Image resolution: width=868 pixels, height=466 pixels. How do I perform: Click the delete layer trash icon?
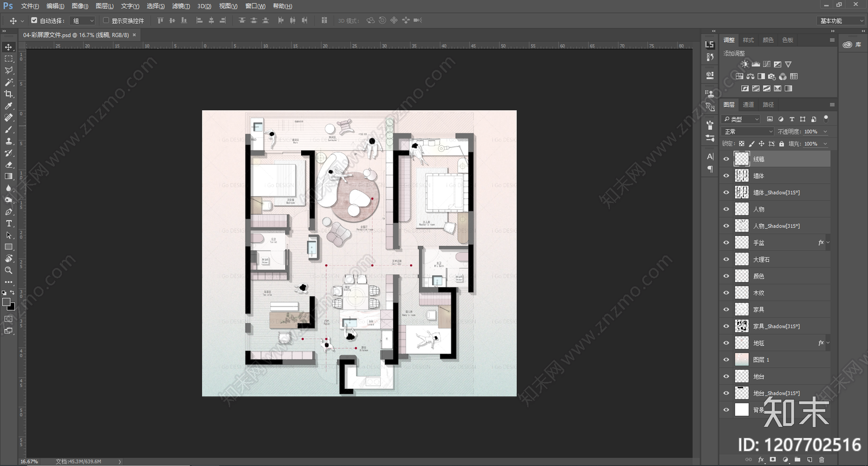821,459
